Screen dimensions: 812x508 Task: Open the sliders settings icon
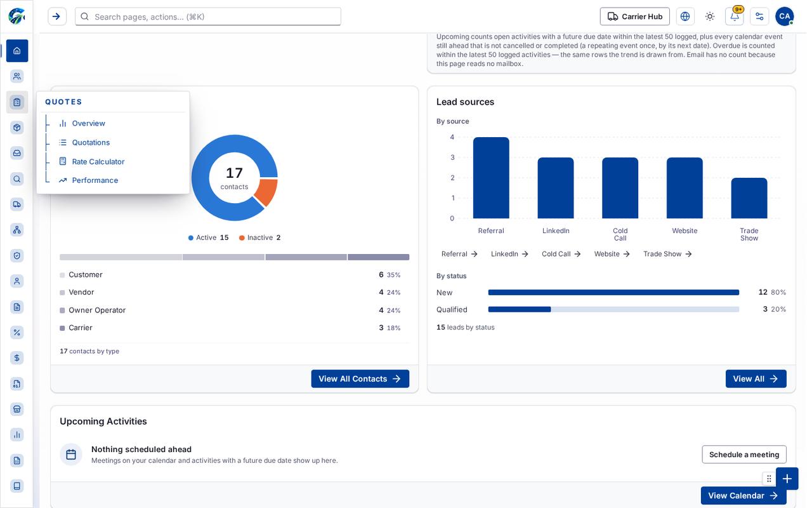point(759,17)
